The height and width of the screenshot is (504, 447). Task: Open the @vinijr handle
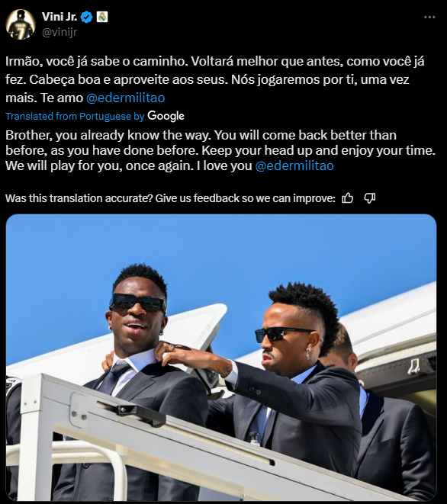pyautogui.click(x=59, y=32)
